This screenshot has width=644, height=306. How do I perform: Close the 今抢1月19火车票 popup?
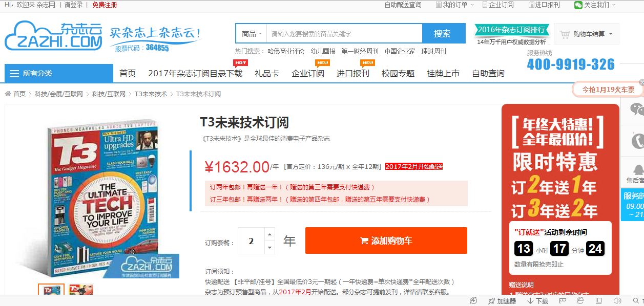point(641,82)
